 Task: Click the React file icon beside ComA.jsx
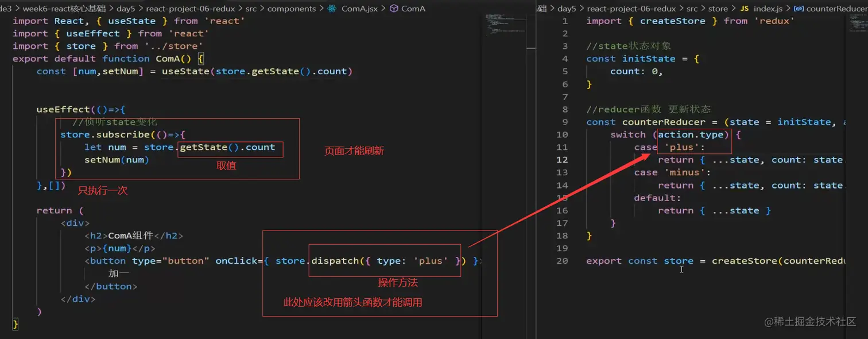click(x=332, y=9)
